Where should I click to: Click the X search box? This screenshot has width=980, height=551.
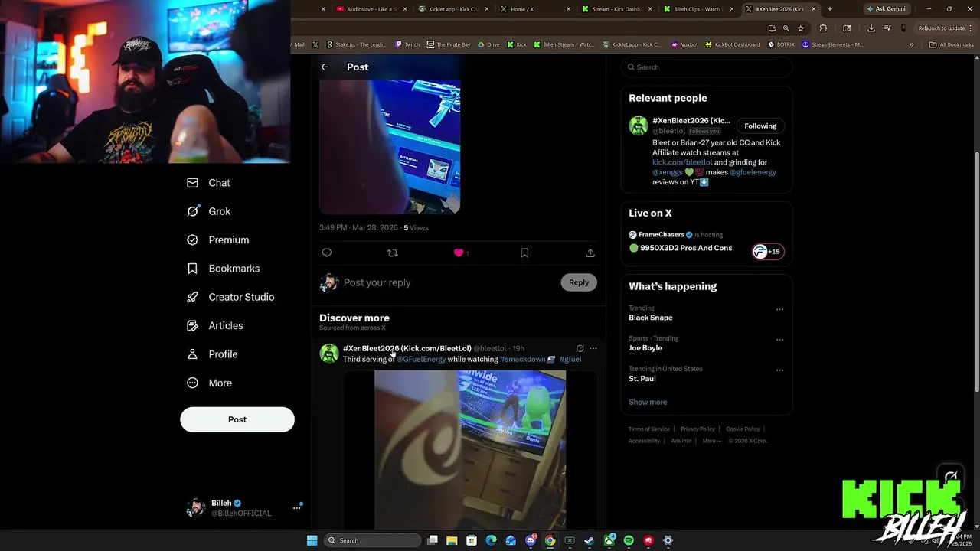pos(706,67)
